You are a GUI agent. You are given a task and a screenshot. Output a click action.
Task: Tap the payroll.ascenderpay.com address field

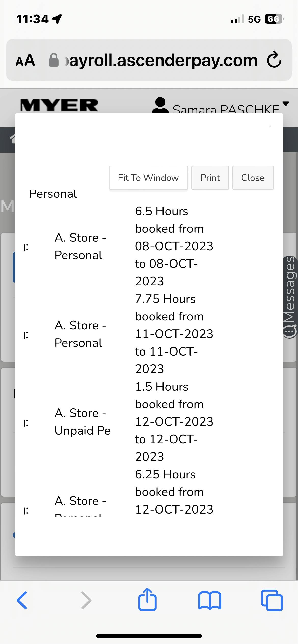point(163,61)
